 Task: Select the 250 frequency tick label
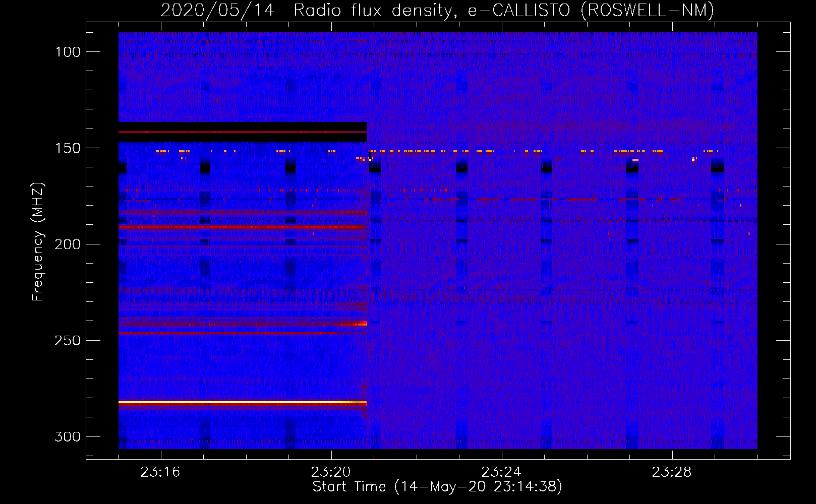coord(68,341)
